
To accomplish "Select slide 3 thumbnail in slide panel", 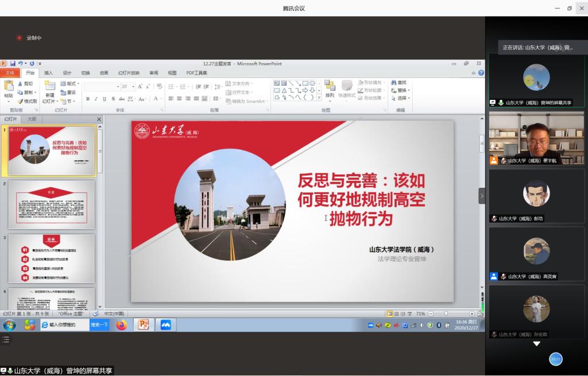I will point(52,258).
